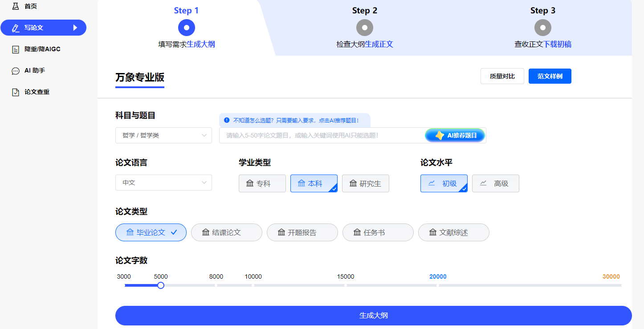This screenshot has height=329, width=644.
Task: Click the building icon on 结课论文
Action: click(x=206, y=232)
